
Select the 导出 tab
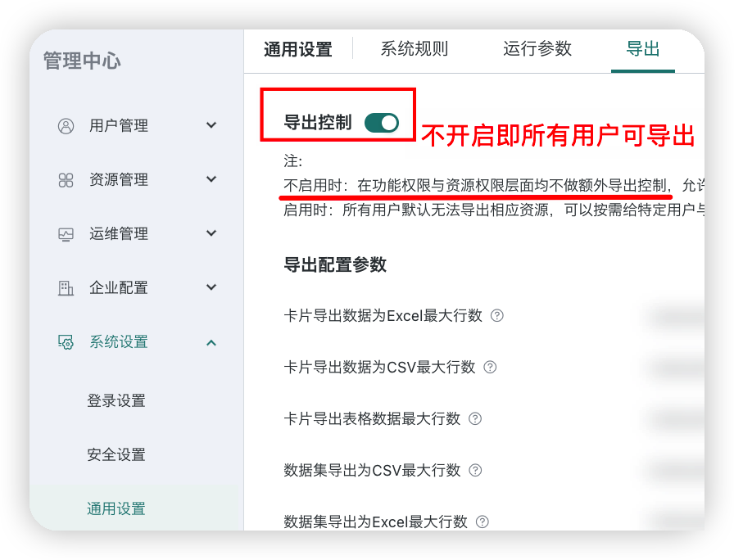(643, 48)
